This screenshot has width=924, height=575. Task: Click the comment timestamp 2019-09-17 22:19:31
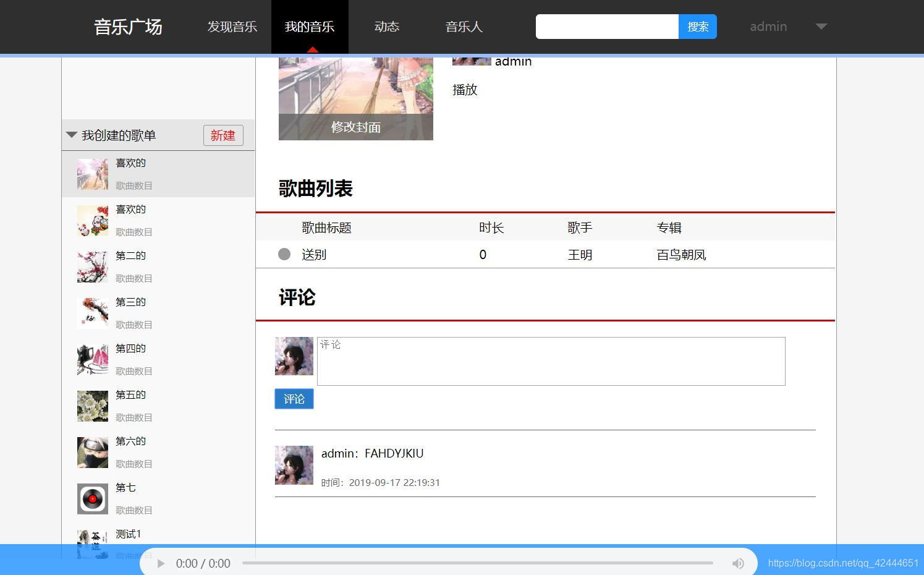[x=394, y=482]
